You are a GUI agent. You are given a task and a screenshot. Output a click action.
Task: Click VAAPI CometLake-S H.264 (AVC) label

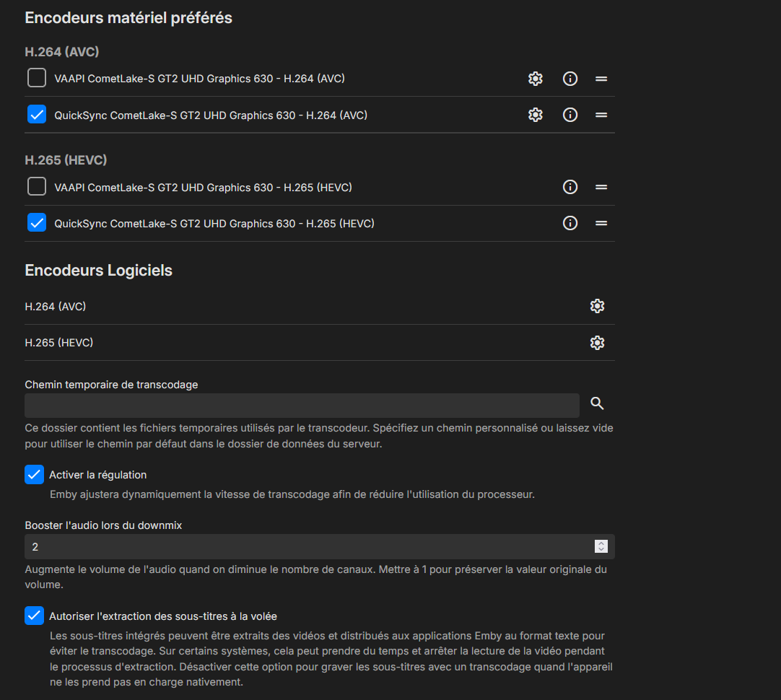point(200,79)
